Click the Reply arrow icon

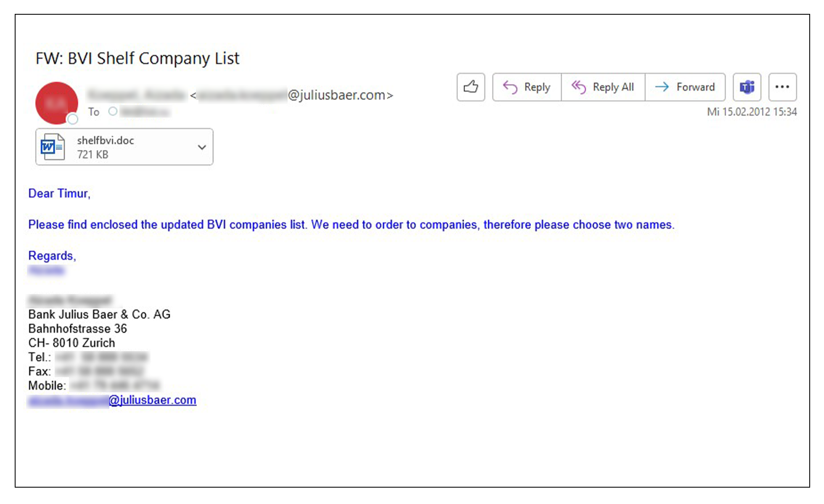click(x=510, y=87)
